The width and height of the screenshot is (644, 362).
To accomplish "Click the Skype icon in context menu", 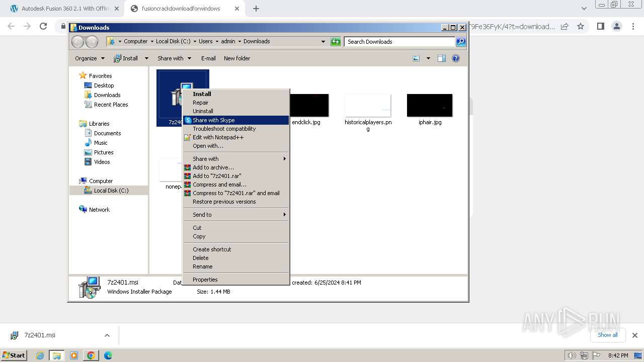I will [188, 120].
